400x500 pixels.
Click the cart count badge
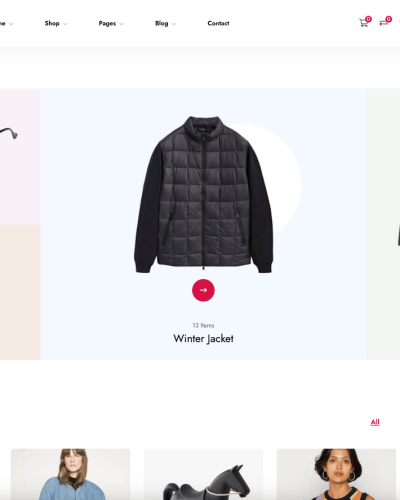click(368, 19)
